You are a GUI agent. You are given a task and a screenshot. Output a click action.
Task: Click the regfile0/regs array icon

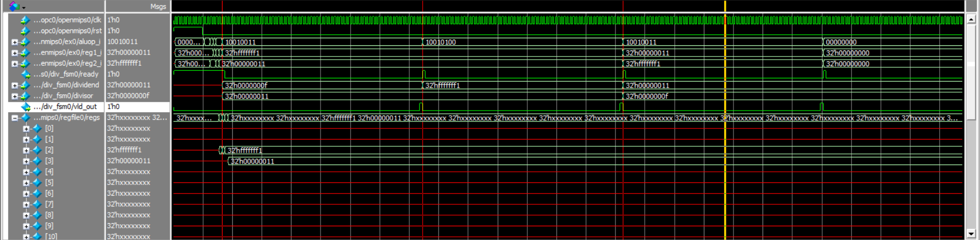pyautogui.click(x=25, y=118)
